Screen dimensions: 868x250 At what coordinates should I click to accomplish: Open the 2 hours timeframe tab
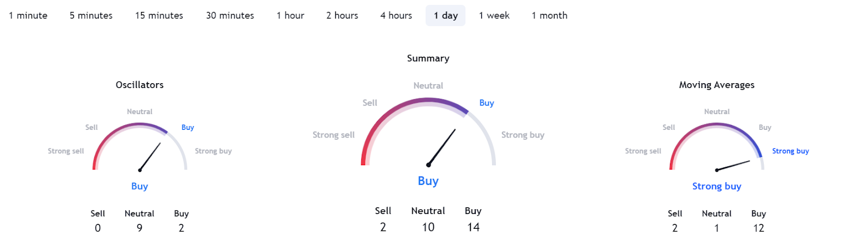click(x=342, y=16)
